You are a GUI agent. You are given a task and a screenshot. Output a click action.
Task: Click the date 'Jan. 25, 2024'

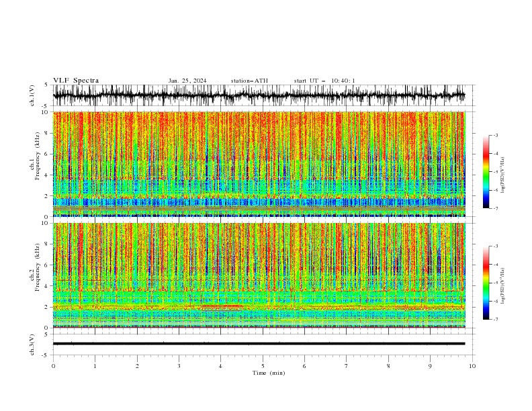tap(187, 81)
